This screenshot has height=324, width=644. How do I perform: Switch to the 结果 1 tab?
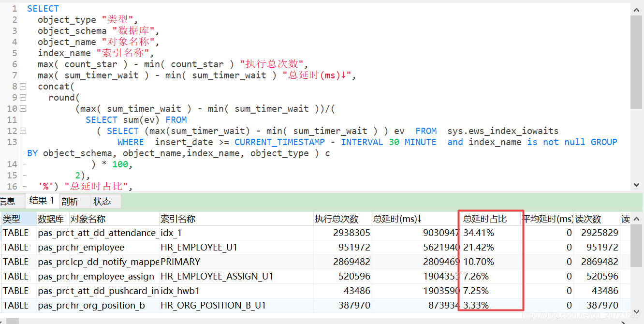[x=42, y=201]
